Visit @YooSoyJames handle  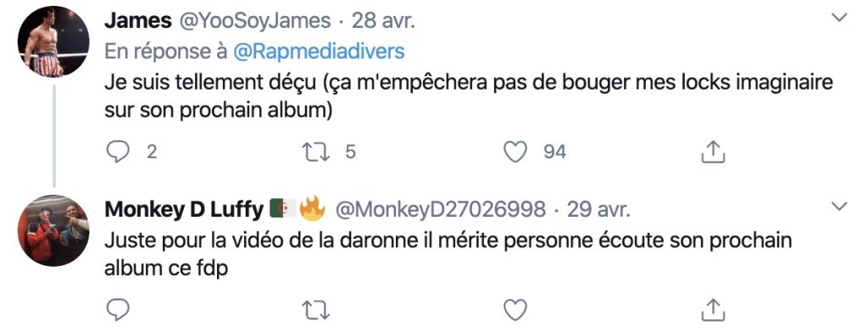tap(253, 21)
